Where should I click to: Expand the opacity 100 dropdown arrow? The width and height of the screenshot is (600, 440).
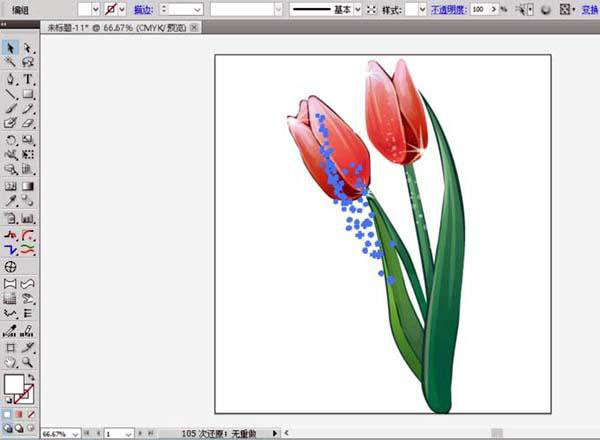point(492,9)
